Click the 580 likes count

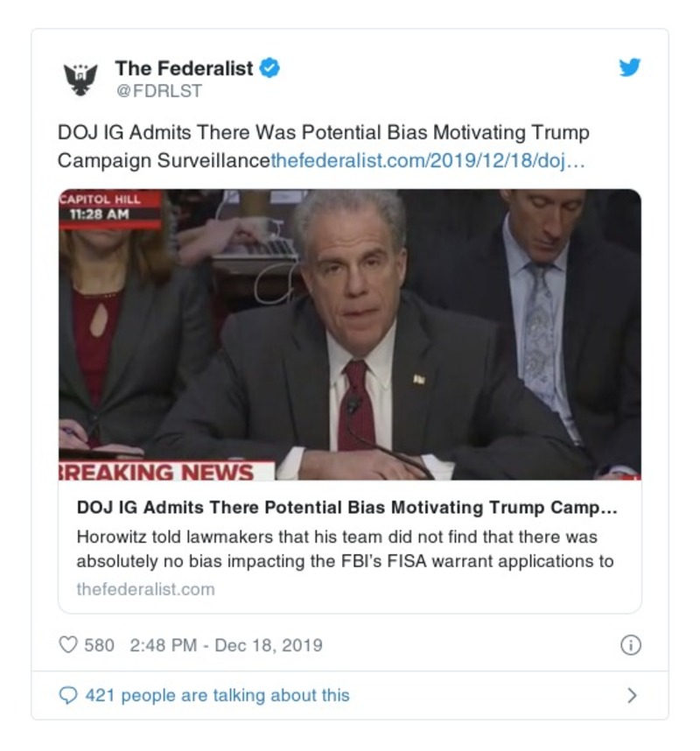(99, 646)
